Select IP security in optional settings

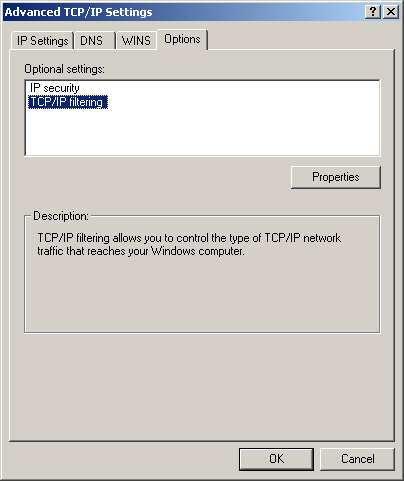[55, 88]
